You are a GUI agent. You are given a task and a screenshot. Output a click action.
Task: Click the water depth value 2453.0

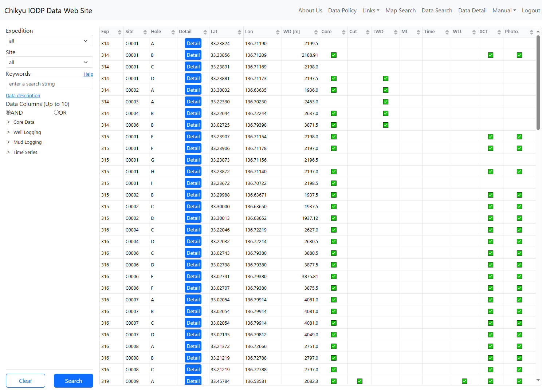(311, 102)
